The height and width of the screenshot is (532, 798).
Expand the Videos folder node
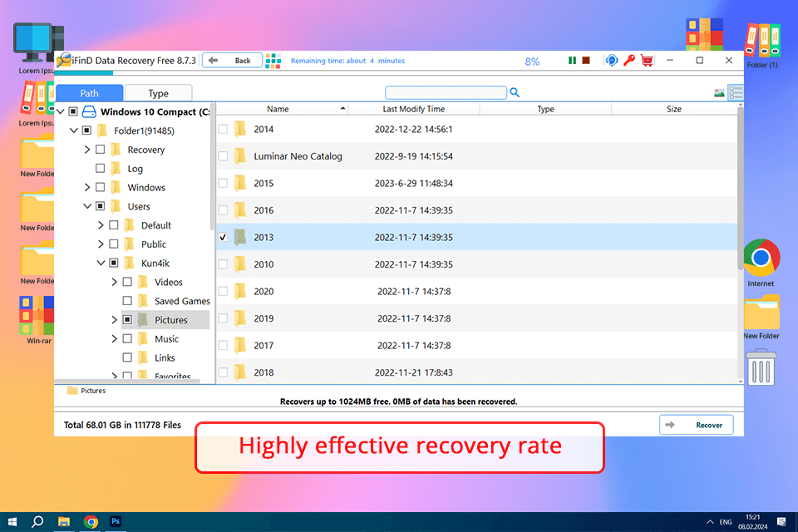[x=114, y=282]
